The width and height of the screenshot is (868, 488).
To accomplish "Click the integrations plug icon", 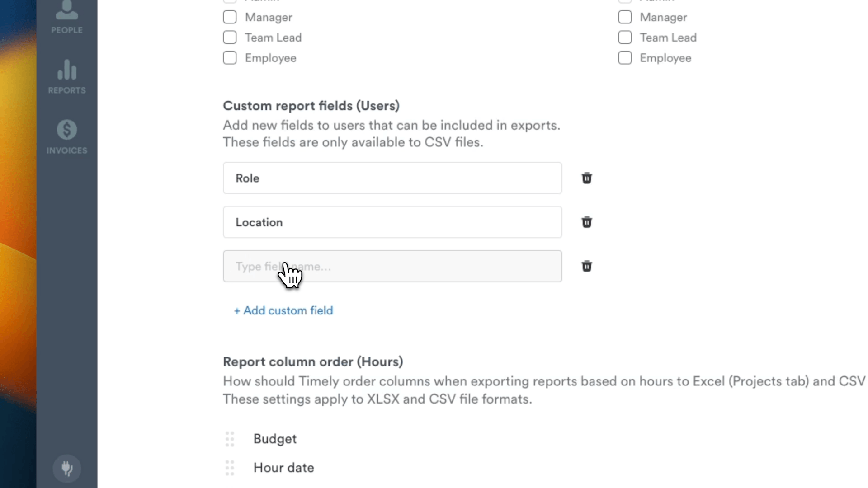I will point(67,469).
